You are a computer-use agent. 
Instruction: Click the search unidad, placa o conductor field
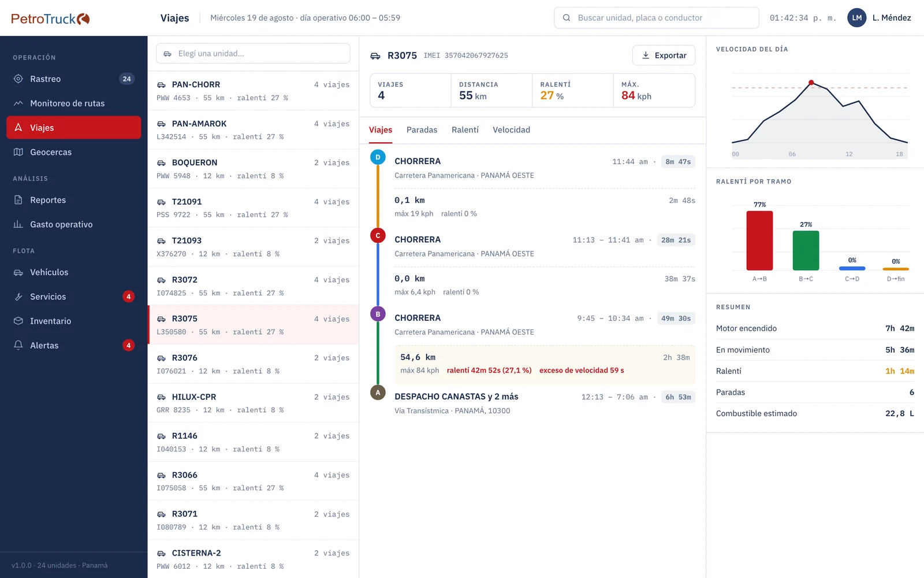tap(657, 18)
